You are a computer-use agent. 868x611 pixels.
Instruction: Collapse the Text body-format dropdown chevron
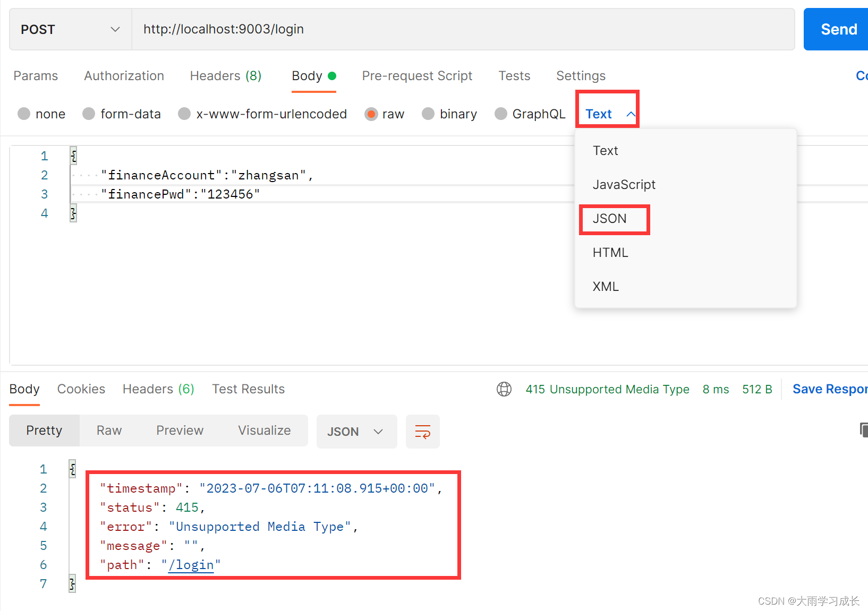click(631, 114)
